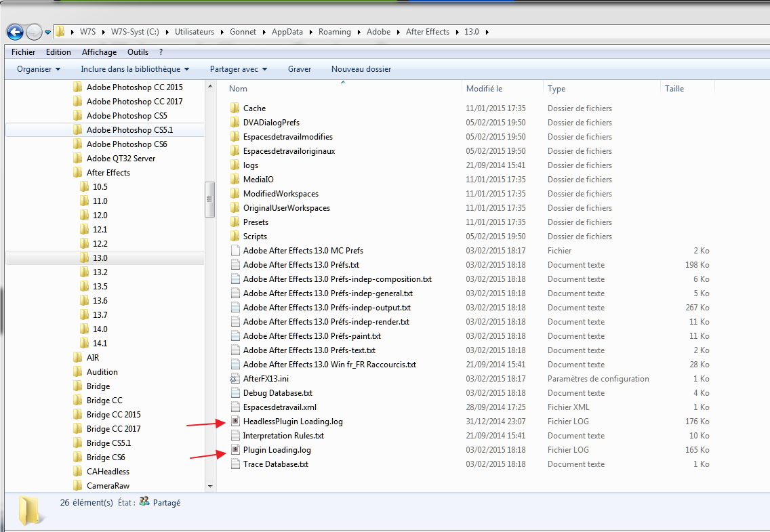Select Bridge CC 2017 in tree
Screen dimensions: 770x532
click(x=113, y=428)
